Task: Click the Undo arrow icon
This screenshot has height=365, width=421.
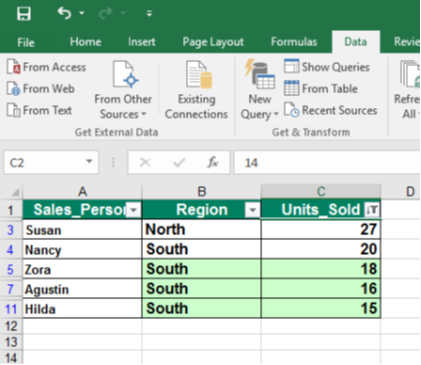Action: pos(64,13)
